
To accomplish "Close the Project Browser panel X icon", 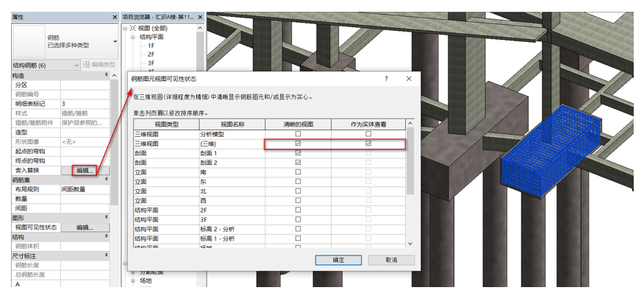I will tap(201, 17).
